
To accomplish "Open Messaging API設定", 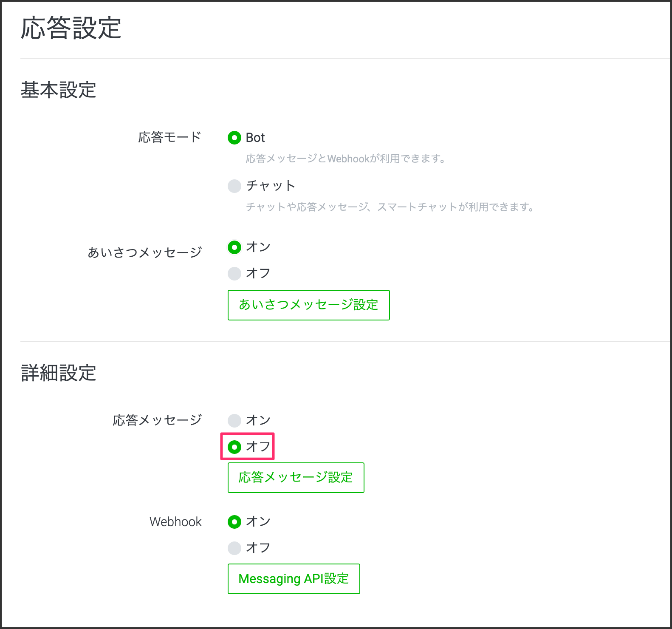I will click(x=294, y=579).
